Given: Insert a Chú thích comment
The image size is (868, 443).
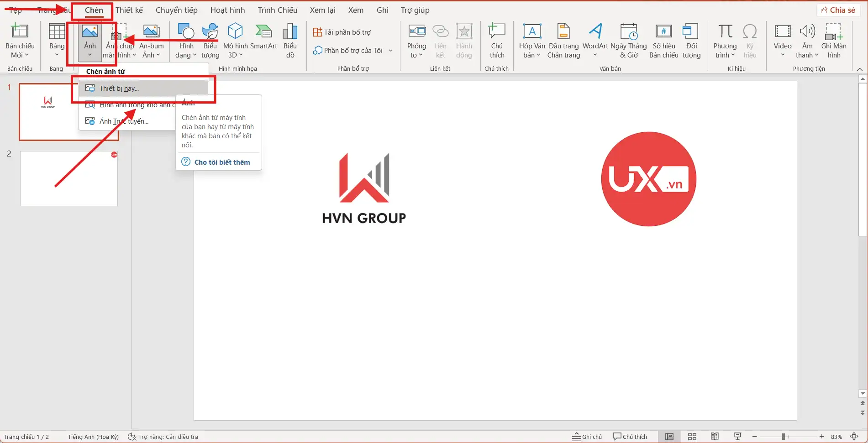Looking at the screenshot, I should (x=497, y=40).
